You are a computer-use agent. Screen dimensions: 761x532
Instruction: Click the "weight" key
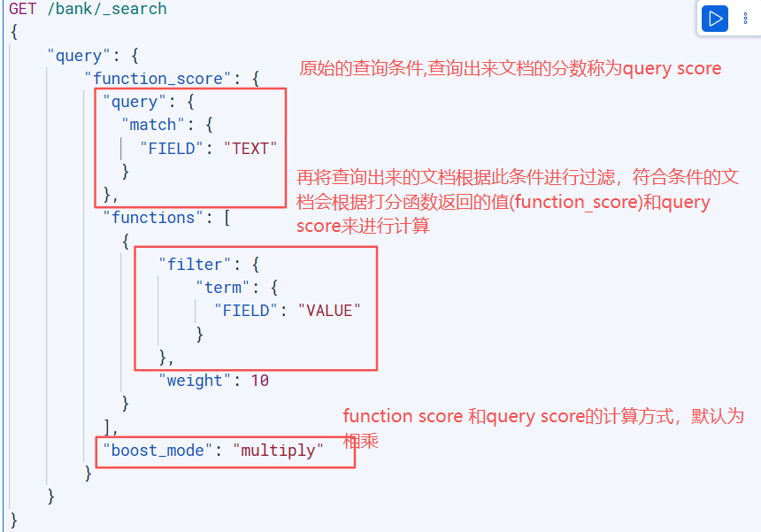(x=195, y=381)
